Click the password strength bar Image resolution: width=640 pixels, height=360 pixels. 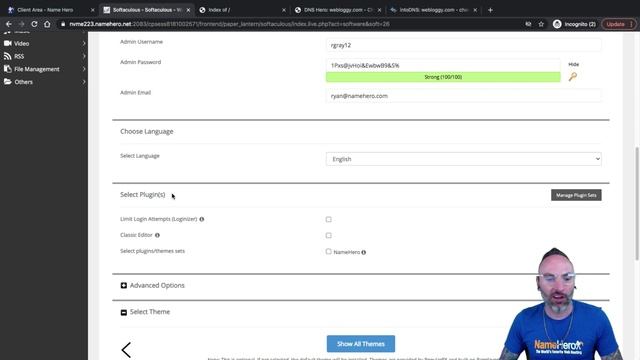(443, 77)
